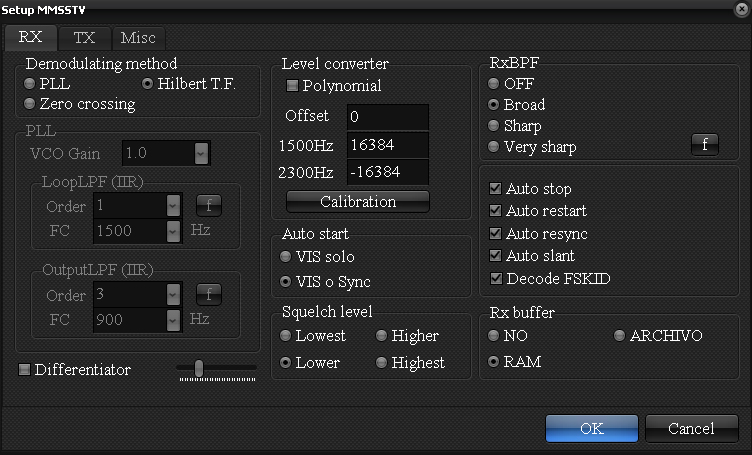This screenshot has width=752, height=455.
Task: Expand the LoopLPF Order dropdown
Action: pos(173,206)
